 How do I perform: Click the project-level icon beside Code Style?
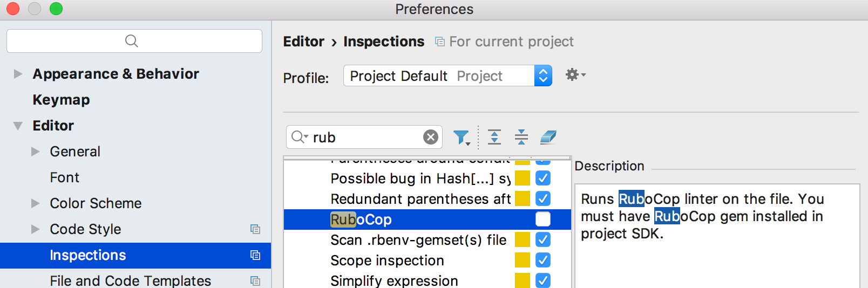(255, 229)
